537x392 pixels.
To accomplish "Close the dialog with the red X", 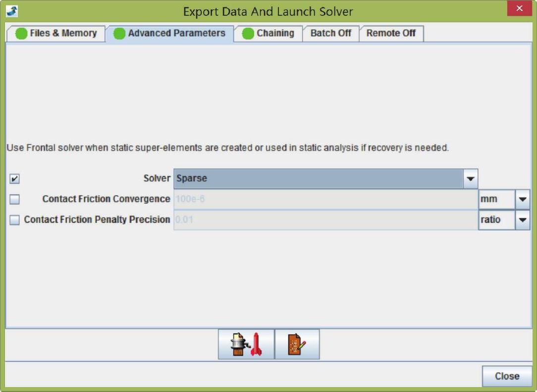I will (x=519, y=9).
